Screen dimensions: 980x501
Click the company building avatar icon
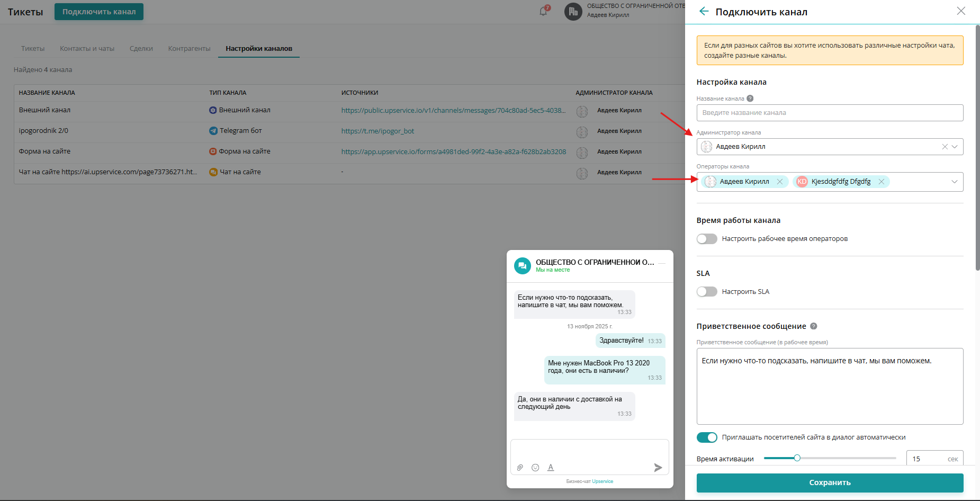click(x=573, y=12)
